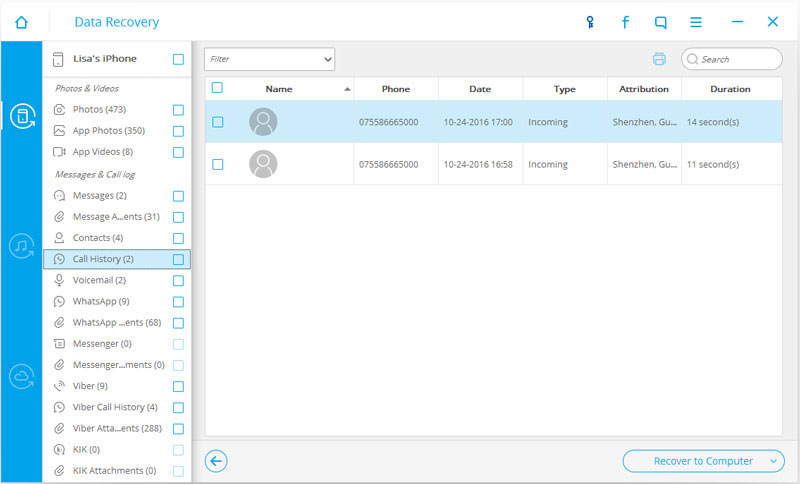Open the registration key icon
Image resolution: width=800 pixels, height=484 pixels.
point(590,22)
